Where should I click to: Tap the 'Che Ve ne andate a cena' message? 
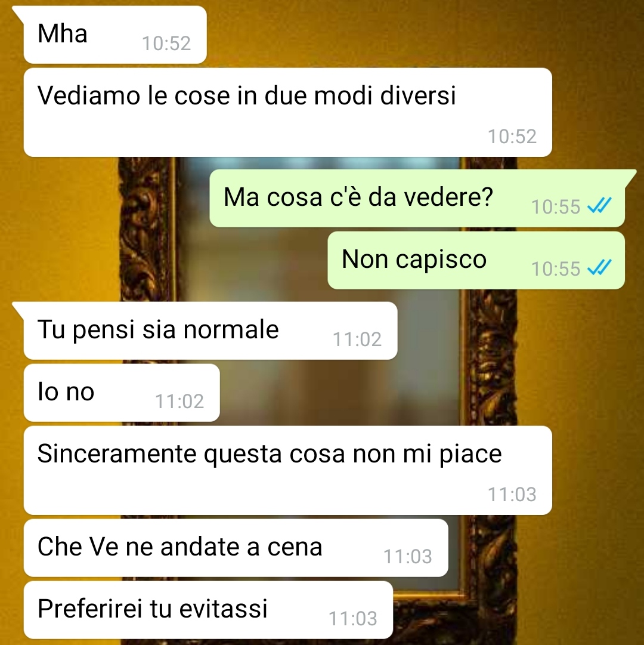click(x=236, y=548)
